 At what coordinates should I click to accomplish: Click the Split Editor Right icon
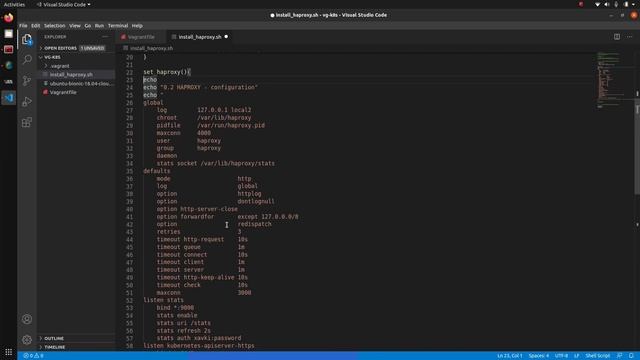tap(617, 37)
